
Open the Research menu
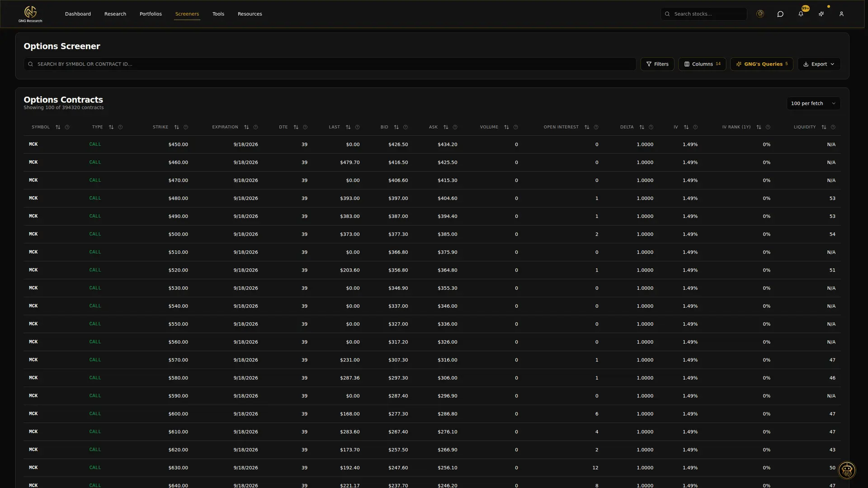click(115, 14)
